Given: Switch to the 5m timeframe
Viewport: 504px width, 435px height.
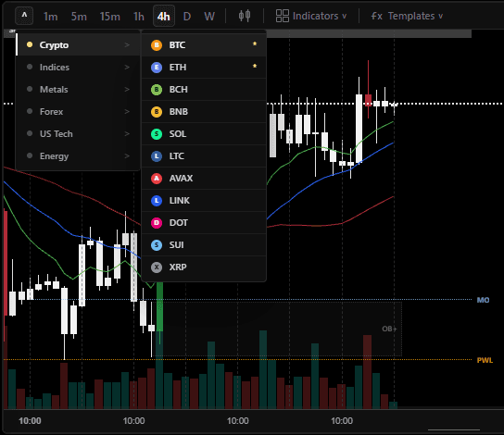Looking at the screenshot, I should click(79, 16).
